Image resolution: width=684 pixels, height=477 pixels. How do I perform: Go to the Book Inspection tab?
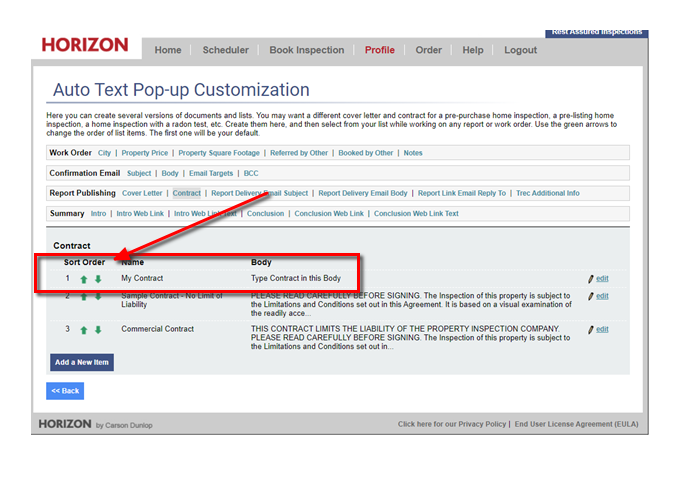[306, 50]
